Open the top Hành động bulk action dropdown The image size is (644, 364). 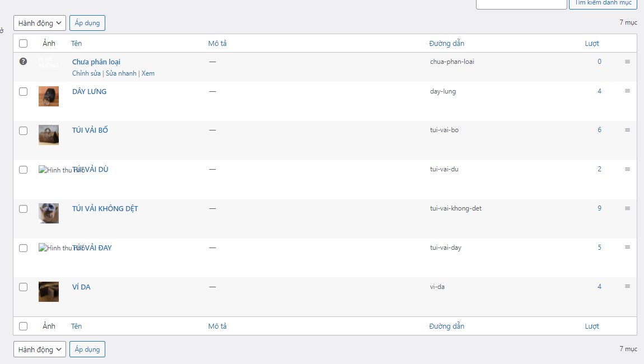click(x=39, y=23)
